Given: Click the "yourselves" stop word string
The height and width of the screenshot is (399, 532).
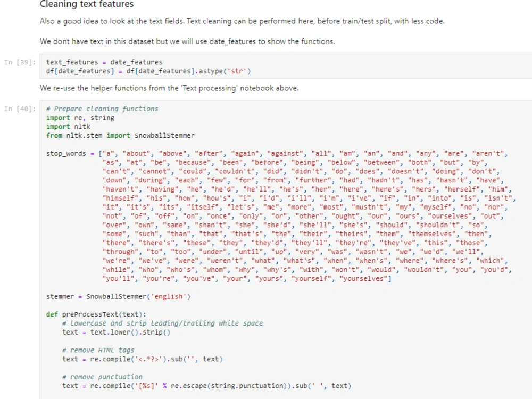Looking at the screenshot, I should click(364, 279).
